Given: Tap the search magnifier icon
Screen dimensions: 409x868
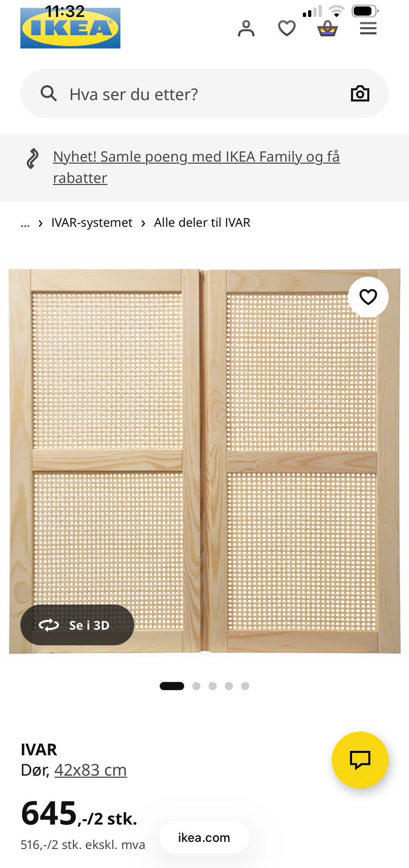Looking at the screenshot, I should coord(49,93).
